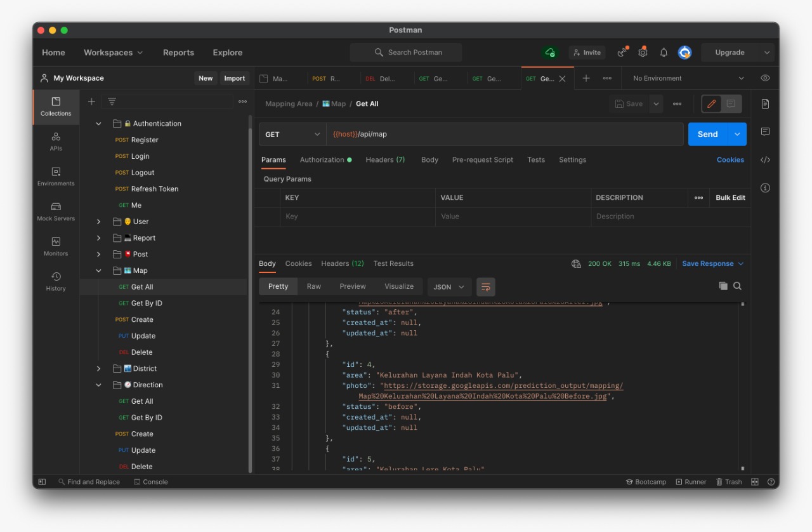The image size is (812, 532).
Task: Open the HTTP method GET dropdown
Action: pos(292,134)
